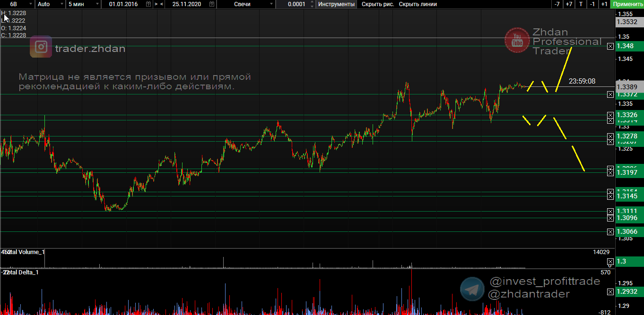Screen dimensions: 644x315
Task: Toggle hiding drawings with Скрыть рис.
Action: click(x=377, y=4)
